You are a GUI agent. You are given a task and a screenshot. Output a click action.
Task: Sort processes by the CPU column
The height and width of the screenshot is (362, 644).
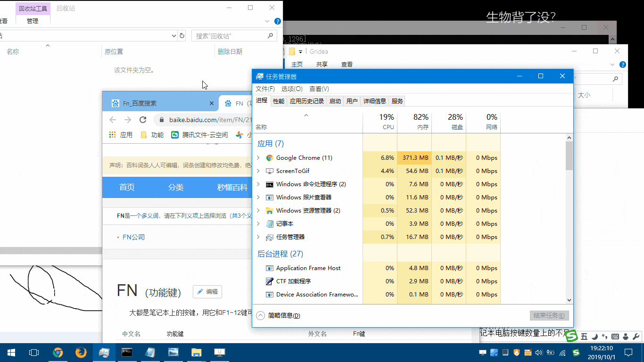tap(380, 122)
